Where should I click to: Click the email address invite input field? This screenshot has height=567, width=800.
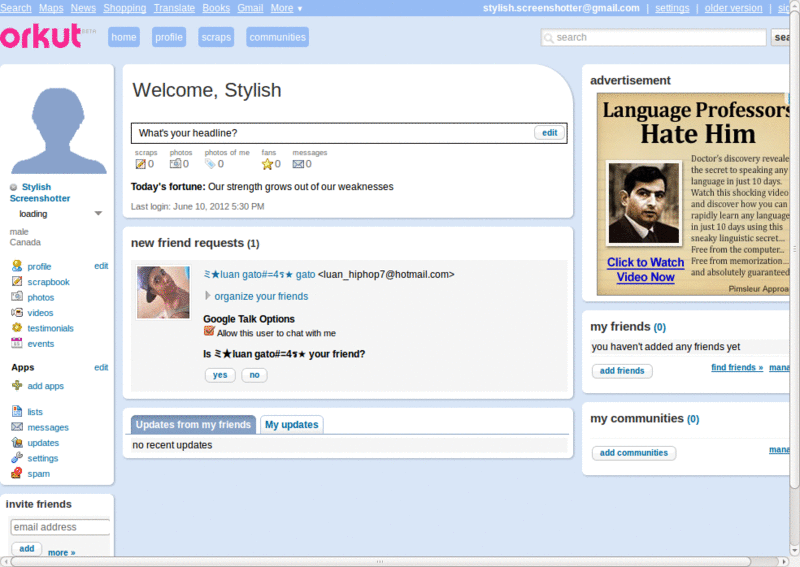tap(60, 527)
